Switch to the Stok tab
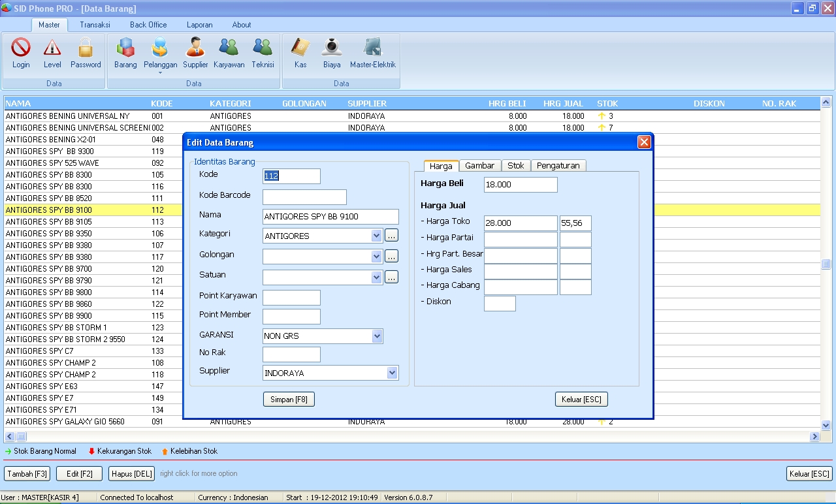This screenshot has width=836, height=504. [516, 165]
